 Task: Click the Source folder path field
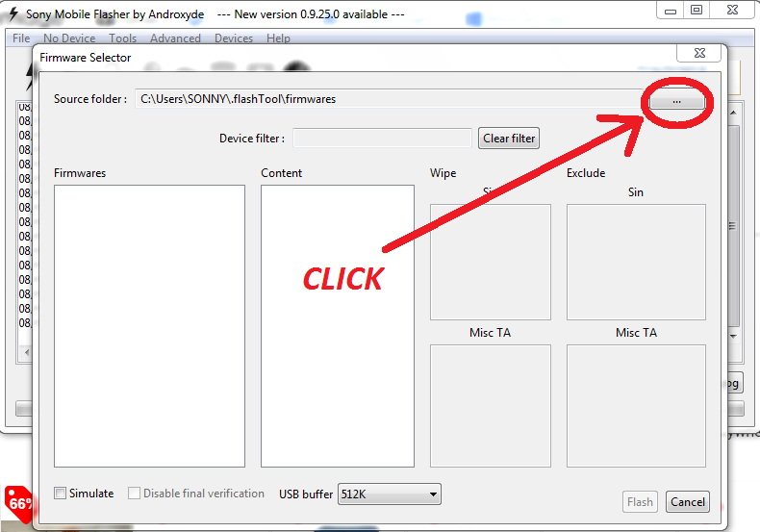[x=389, y=99]
